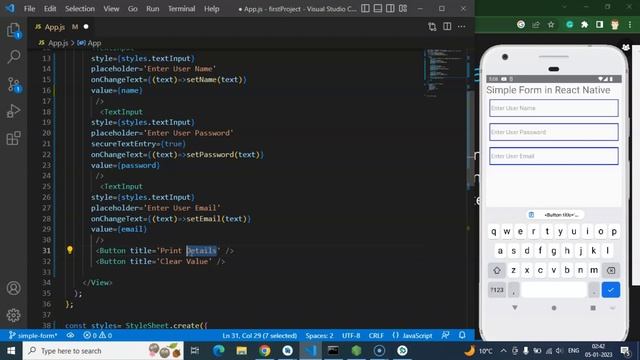This screenshot has height=360, width=640.
Task: Open the notifications bell in status bar
Action: tap(462, 336)
